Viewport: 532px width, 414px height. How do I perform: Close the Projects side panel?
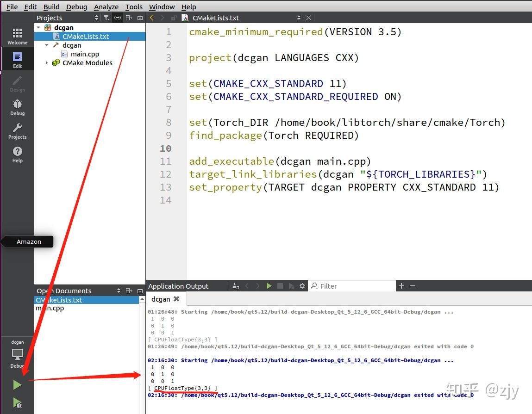[x=140, y=18]
